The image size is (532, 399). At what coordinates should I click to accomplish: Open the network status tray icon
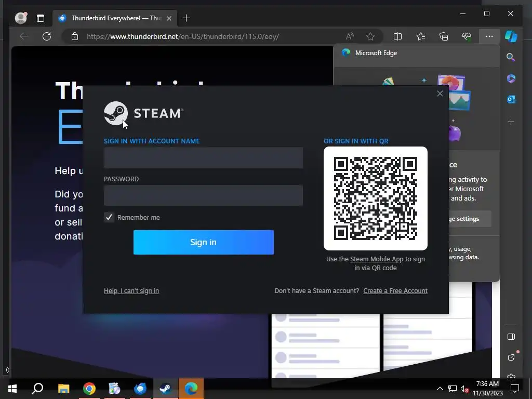[x=453, y=389]
